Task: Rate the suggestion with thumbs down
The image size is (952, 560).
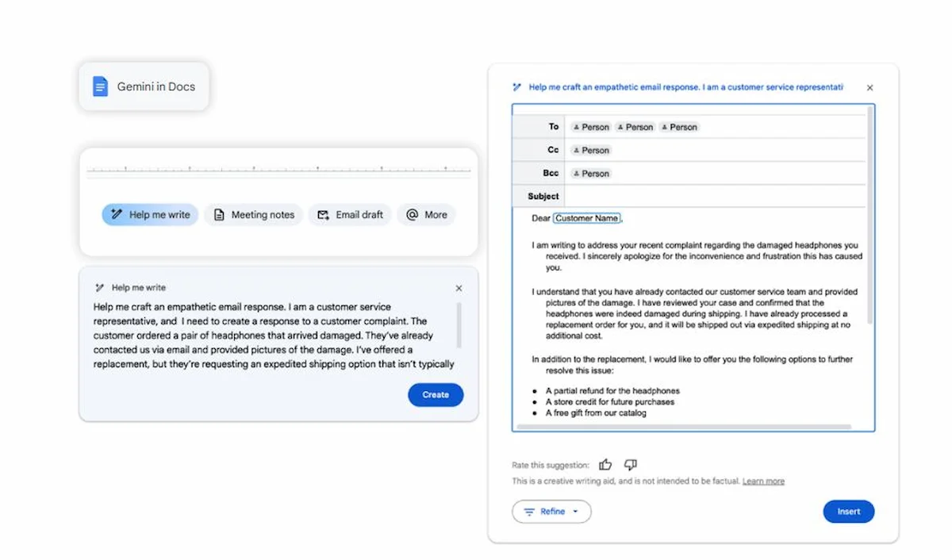Action: coord(630,464)
